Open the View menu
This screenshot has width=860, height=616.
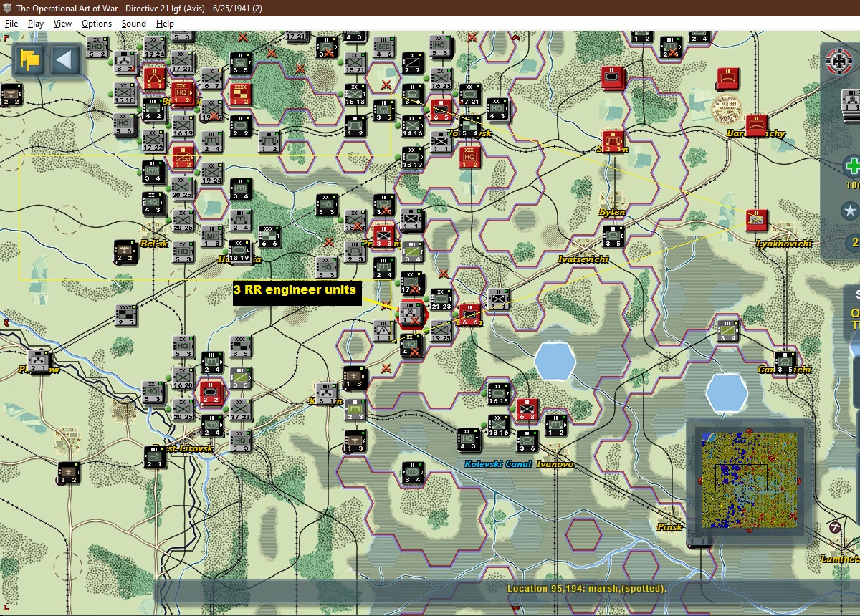[63, 24]
